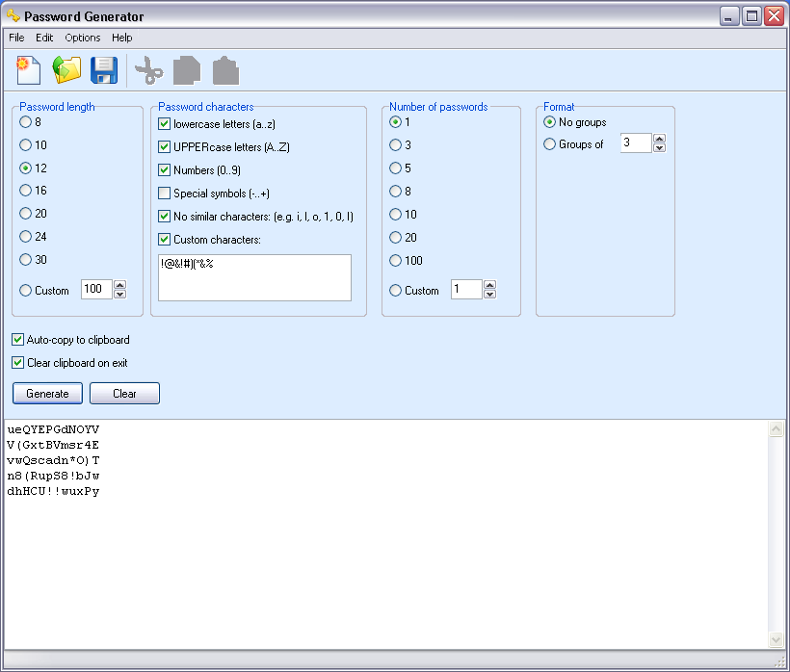Select password length 10
Image resolution: width=790 pixels, height=672 pixels.
(x=25, y=145)
